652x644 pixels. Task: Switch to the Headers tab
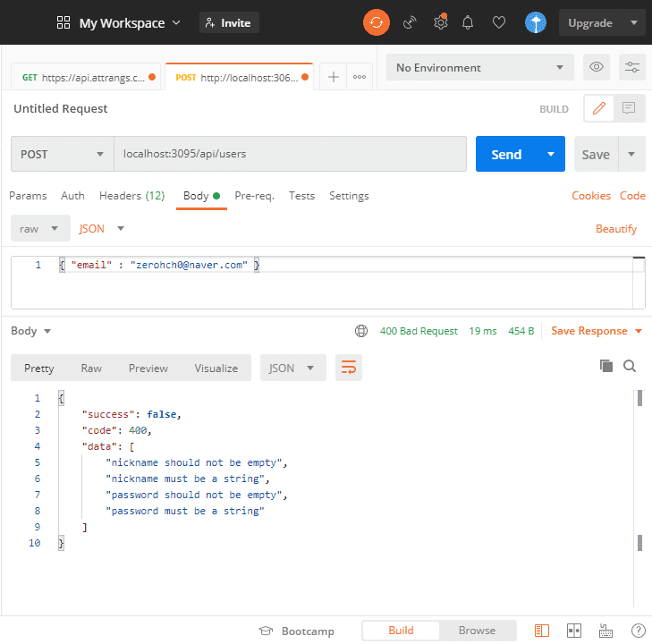[x=131, y=196]
